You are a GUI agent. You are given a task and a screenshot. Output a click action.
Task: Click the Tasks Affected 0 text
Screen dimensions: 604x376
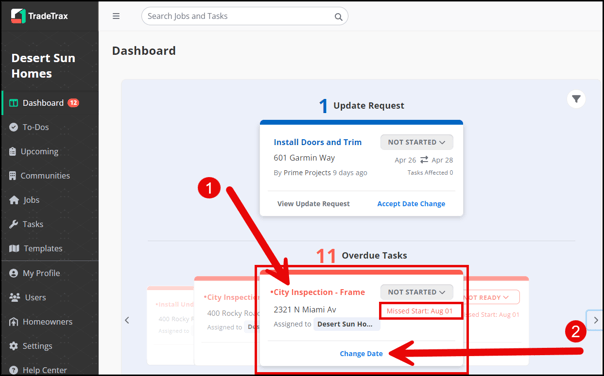pos(430,173)
